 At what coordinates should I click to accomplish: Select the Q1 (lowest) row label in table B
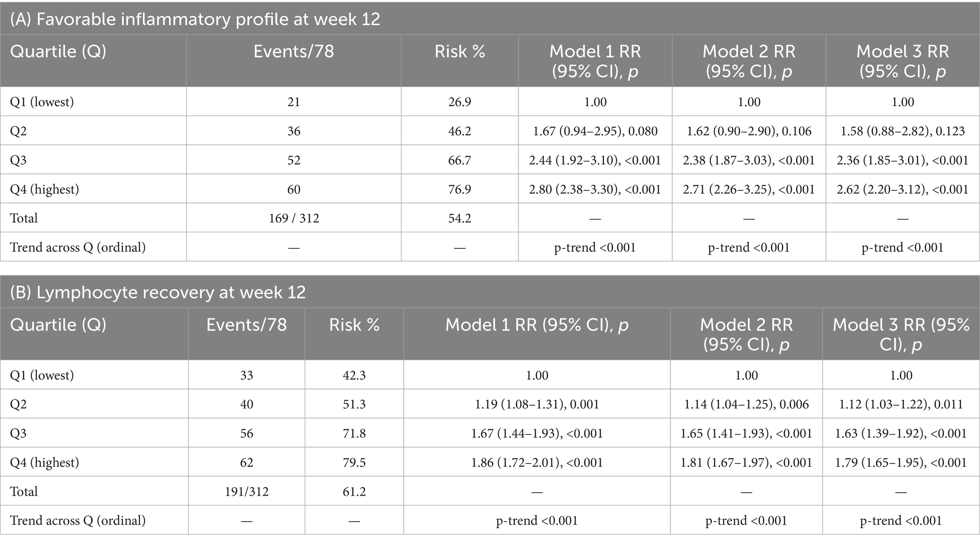point(42,375)
